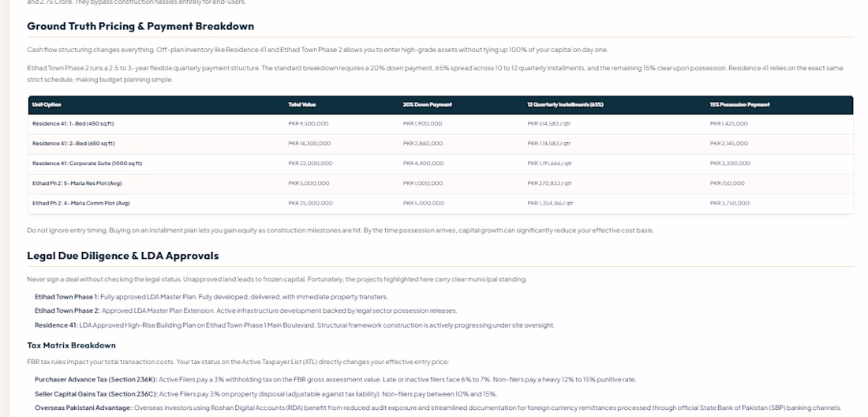The width and height of the screenshot is (868, 417).
Task: Select total value cell 'PKR 22,000,000'
Action: tap(311, 163)
